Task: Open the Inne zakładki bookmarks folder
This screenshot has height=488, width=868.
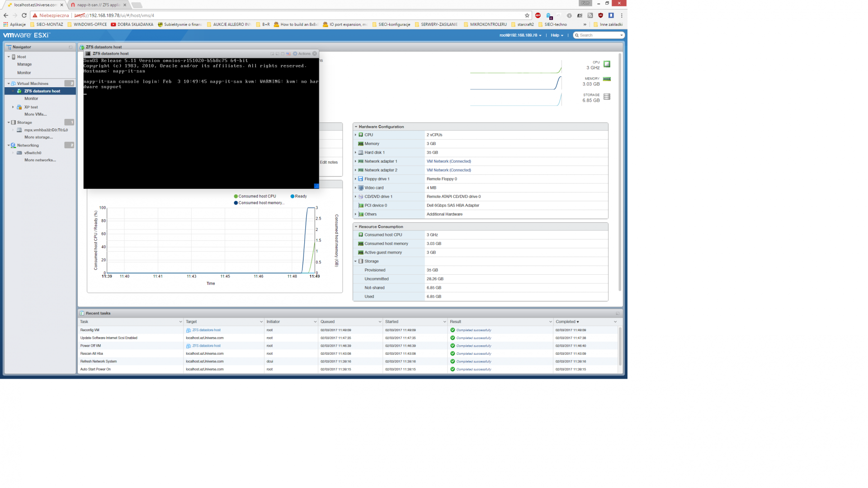Action: (608, 24)
